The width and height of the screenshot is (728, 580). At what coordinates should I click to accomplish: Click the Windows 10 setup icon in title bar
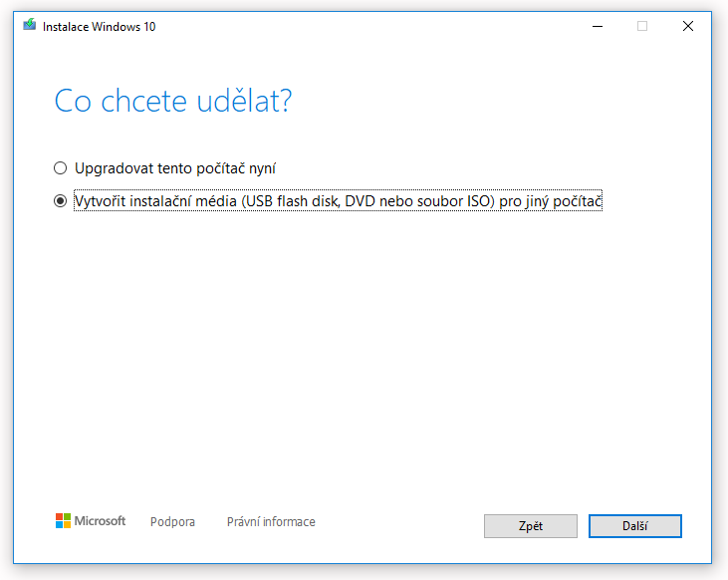point(30,25)
